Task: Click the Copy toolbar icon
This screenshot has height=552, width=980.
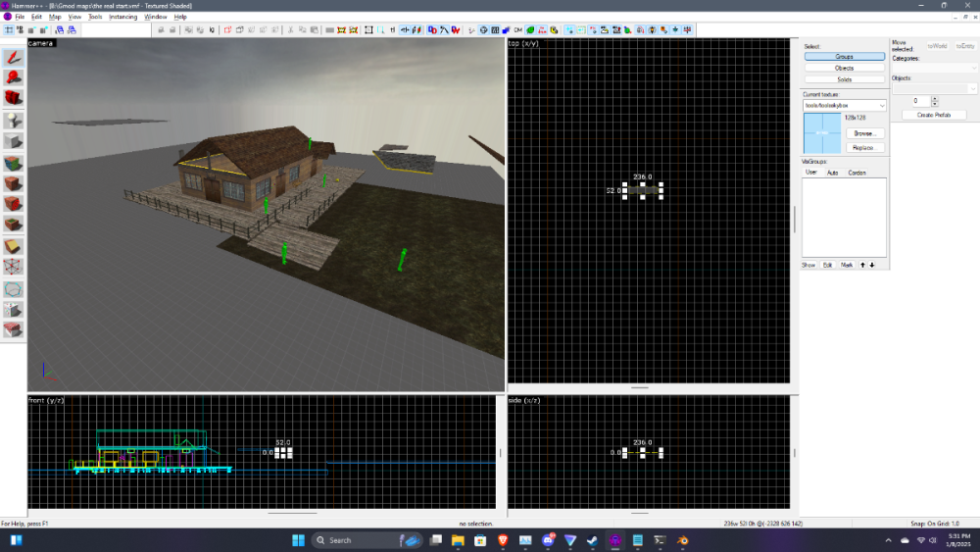Action: (x=302, y=30)
